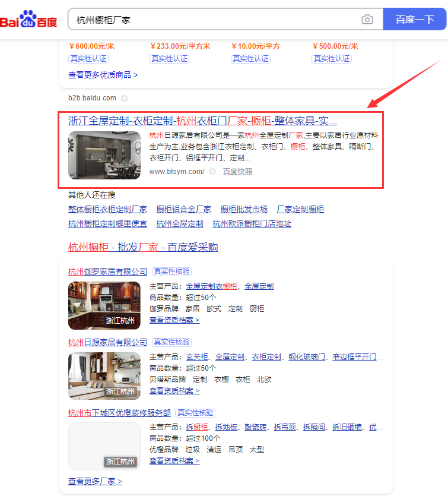Click 真实性核验 badge beside 杭州日源家居有限公司

click(x=171, y=342)
